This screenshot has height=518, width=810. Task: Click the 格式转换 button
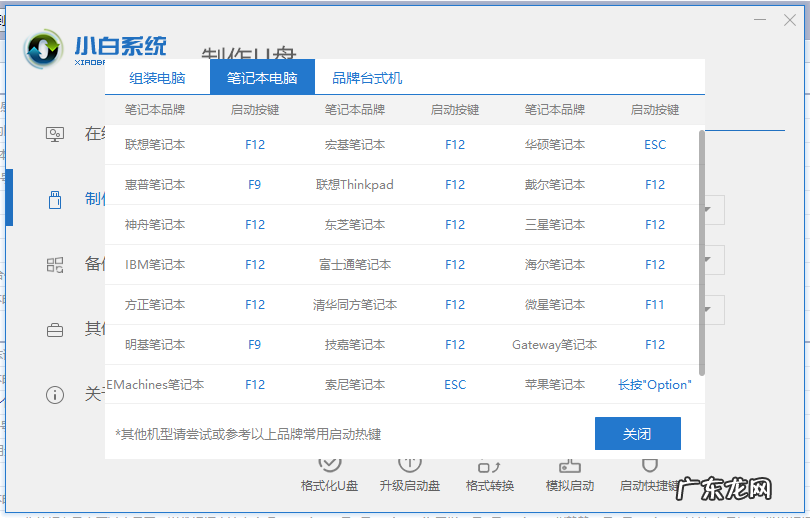point(490,475)
